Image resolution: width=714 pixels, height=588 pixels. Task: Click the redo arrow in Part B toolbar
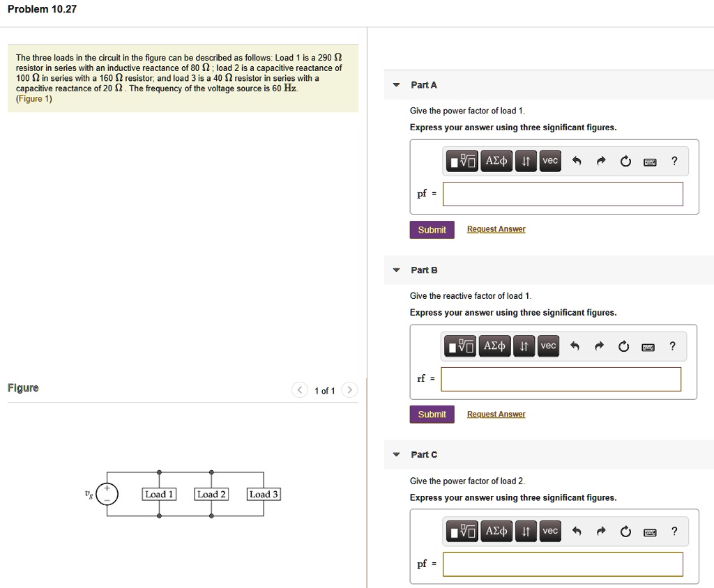click(600, 346)
